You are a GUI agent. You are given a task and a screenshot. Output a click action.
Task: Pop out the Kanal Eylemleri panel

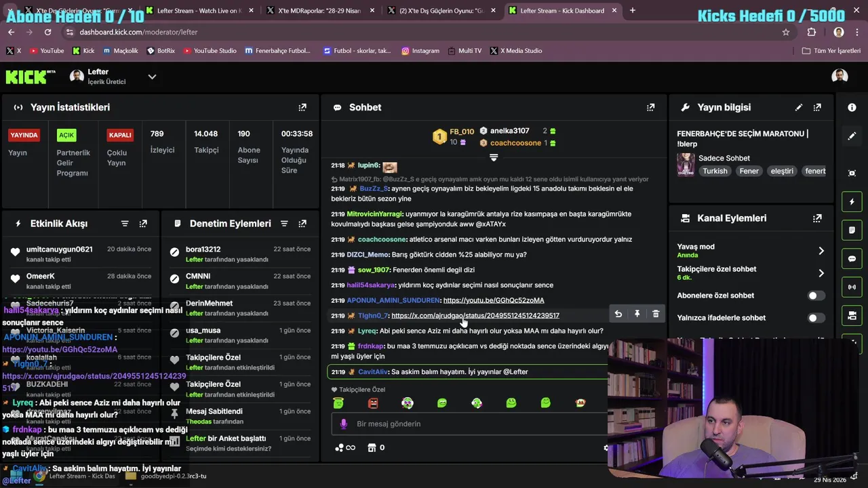point(817,218)
